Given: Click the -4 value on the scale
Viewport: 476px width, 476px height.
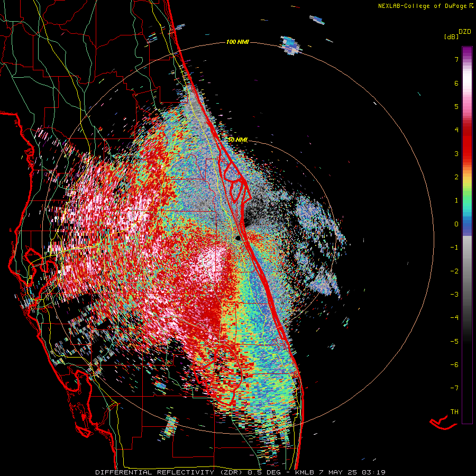Looking at the screenshot, I should (454, 317).
